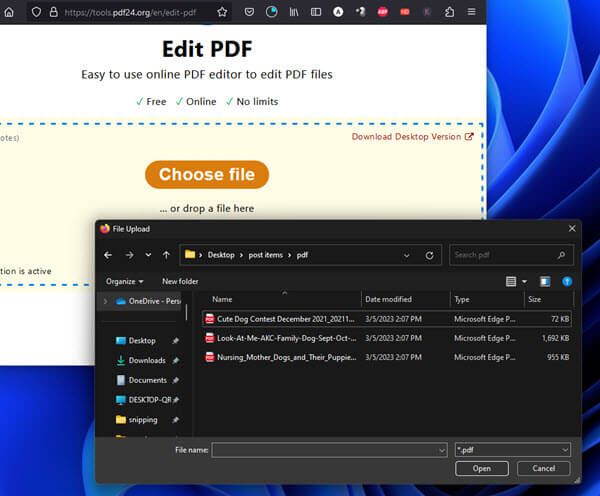
Task: Cancel the File Upload dialog
Action: pyautogui.click(x=543, y=468)
